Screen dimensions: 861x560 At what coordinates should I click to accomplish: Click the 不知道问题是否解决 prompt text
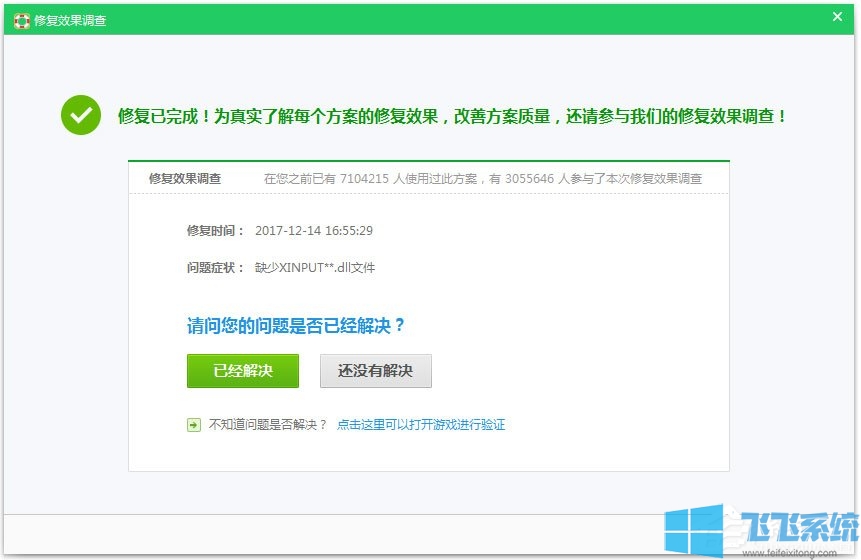pos(268,425)
